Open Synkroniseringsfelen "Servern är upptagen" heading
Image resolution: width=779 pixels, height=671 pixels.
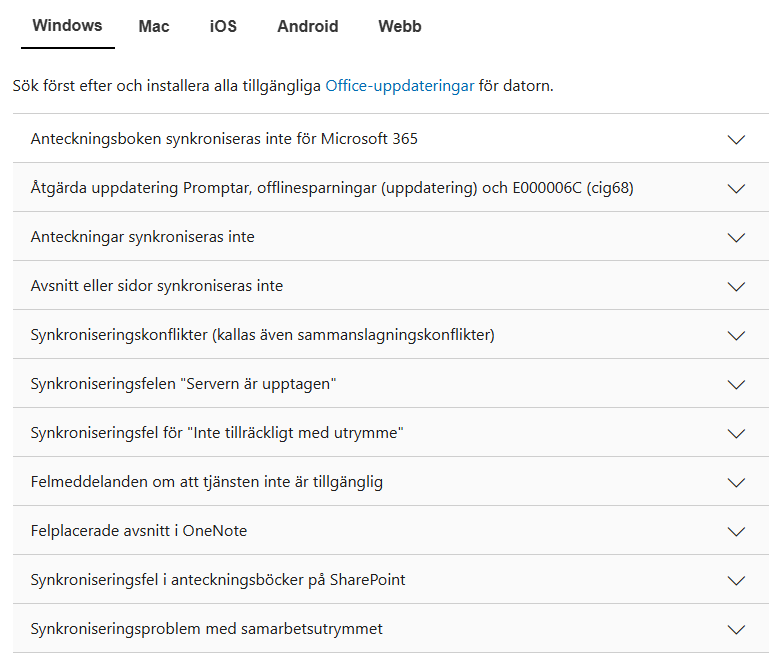183,384
